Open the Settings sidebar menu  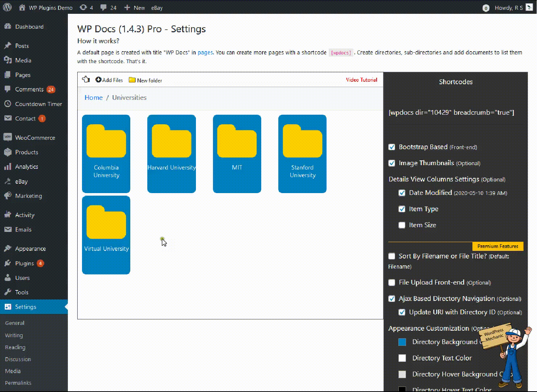(34, 307)
